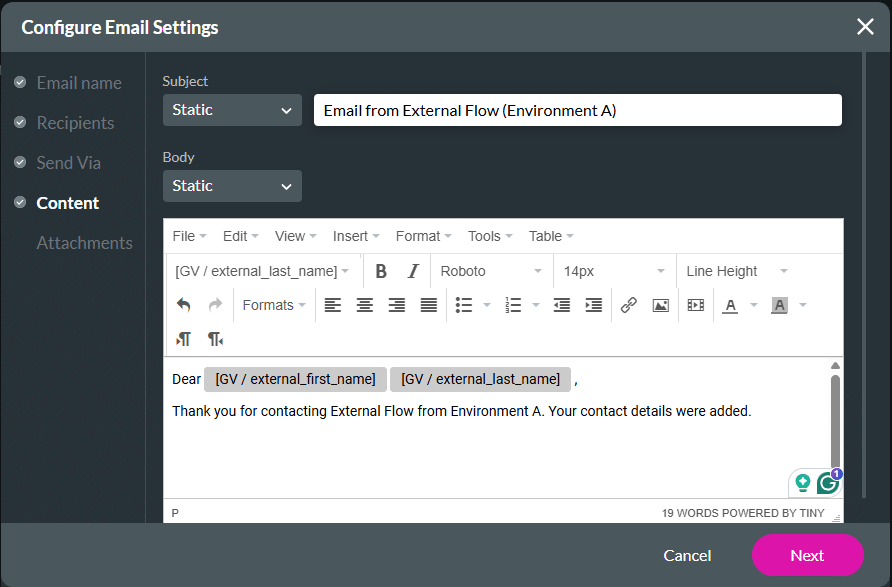The height and width of the screenshot is (587, 892).
Task: Undo the last edit in the editor
Action: 184,305
